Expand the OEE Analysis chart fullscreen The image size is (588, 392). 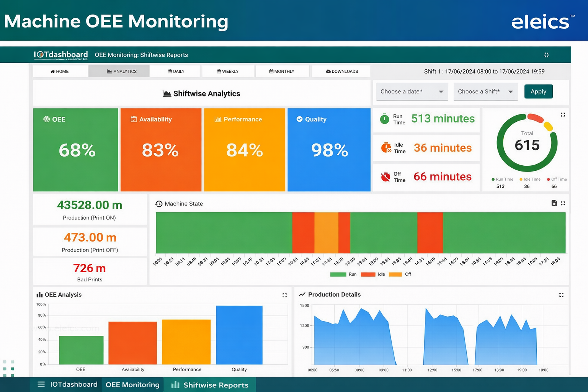coord(284,295)
